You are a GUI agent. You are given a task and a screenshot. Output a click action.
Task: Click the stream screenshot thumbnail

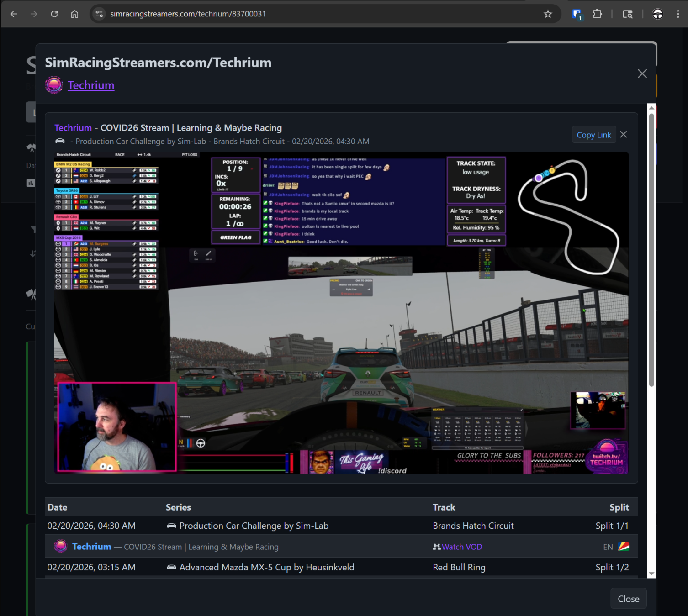(x=341, y=313)
